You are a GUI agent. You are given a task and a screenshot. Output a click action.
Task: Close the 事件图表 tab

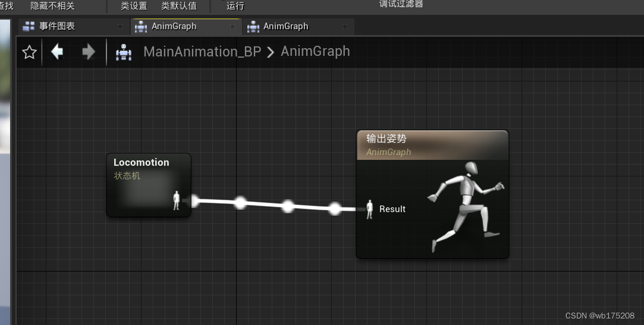click(120, 27)
